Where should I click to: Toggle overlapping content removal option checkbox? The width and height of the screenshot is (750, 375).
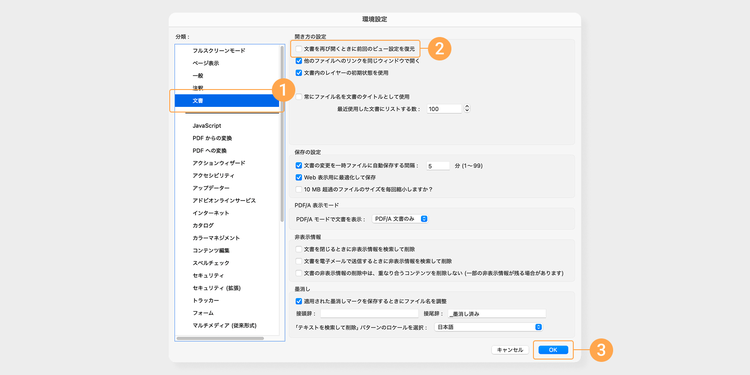[x=299, y=274]
